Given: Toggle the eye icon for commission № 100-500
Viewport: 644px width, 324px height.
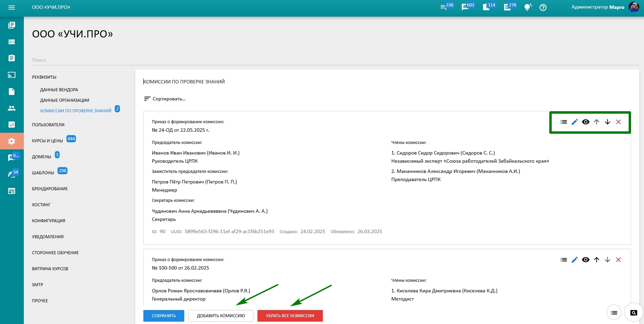Looking at the screenshot, I should coord(586,260).
